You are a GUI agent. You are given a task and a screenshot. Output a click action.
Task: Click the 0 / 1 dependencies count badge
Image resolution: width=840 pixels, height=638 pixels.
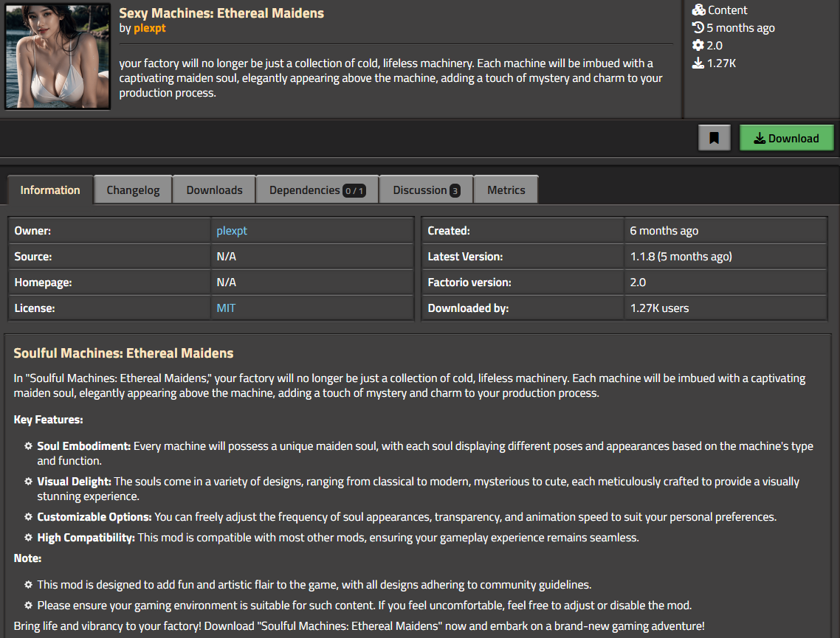[x=354, y=190]
